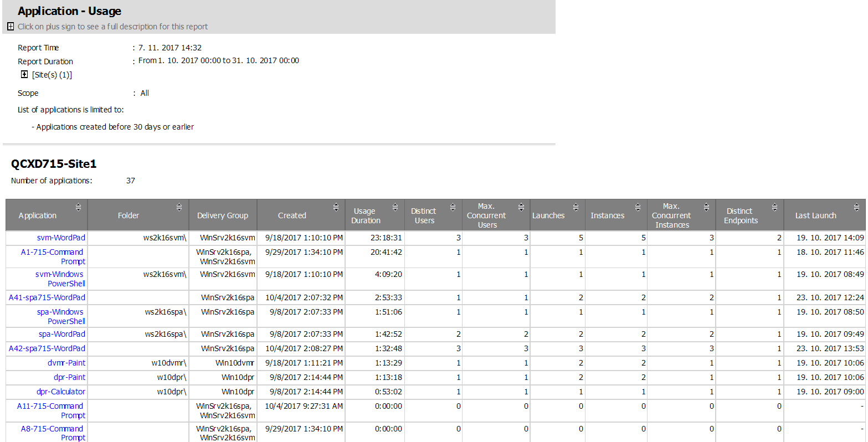This screenshot has width=868, height=442.
Task: Sort by Application column arrows
Action: pyautogui.click(x=78, y=207)
